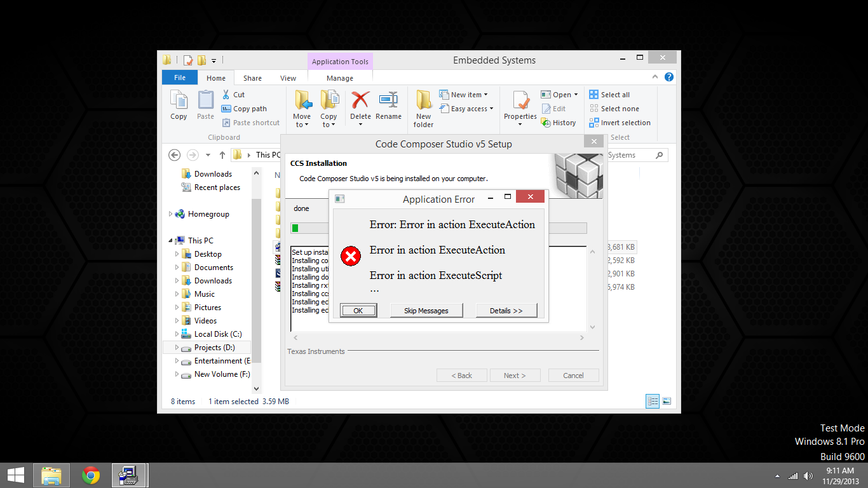Select Videos in the navigation pane
Screen dimensions: 868x488
[x=199, y=321]
